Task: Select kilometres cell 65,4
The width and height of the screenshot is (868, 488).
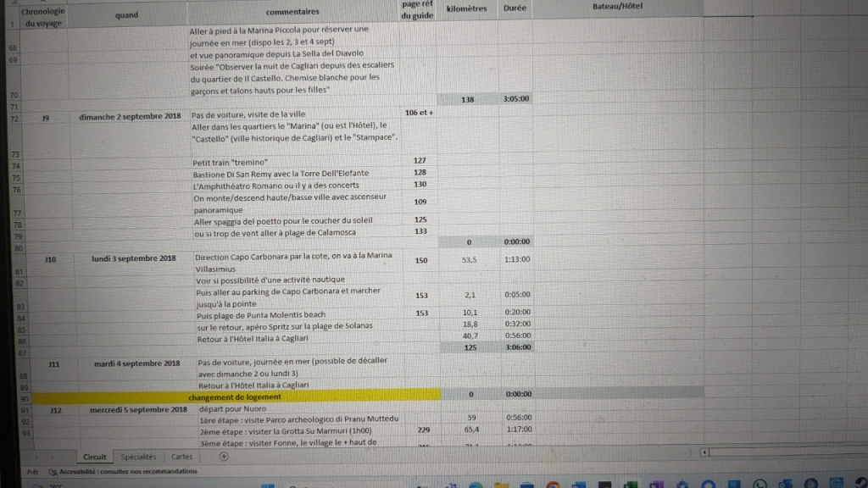Action: point(472,430)
